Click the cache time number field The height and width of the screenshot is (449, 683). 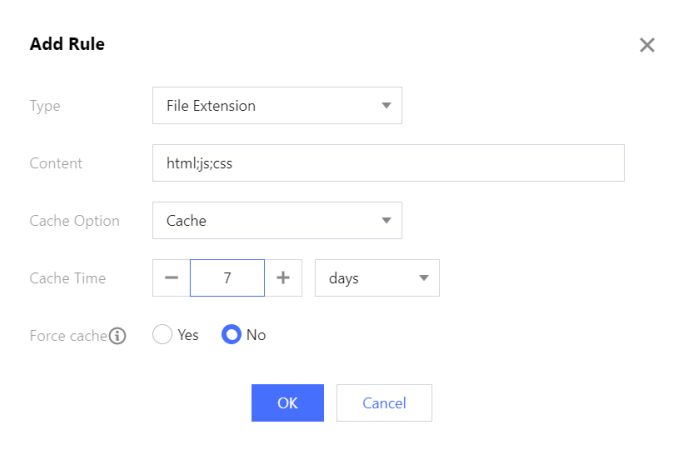point(227,278)
